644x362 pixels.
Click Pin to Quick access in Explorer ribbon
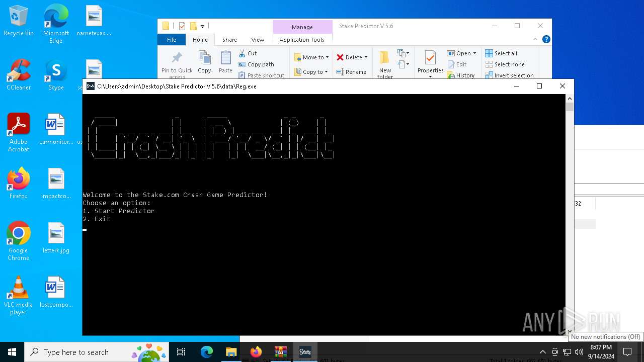(177, 64)
